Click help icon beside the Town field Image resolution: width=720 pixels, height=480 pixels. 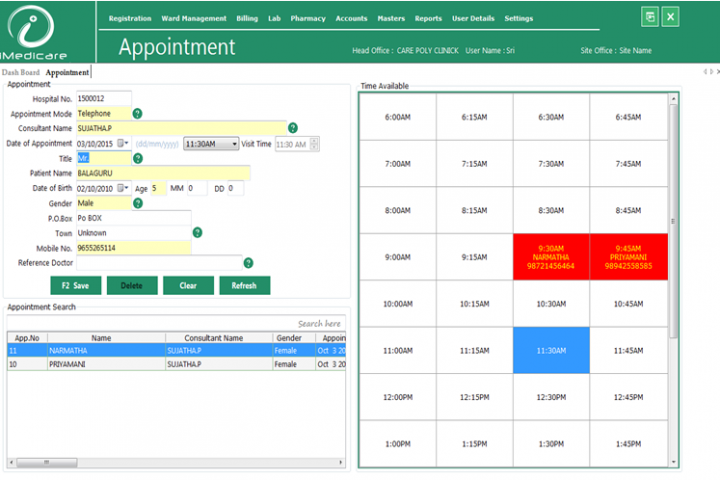[x=198, y=233]
